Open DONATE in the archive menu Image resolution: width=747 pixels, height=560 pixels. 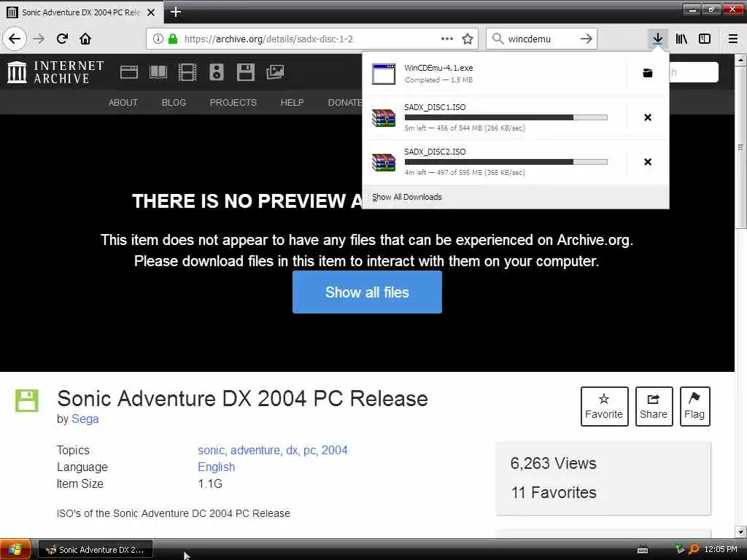pos(345,102)
